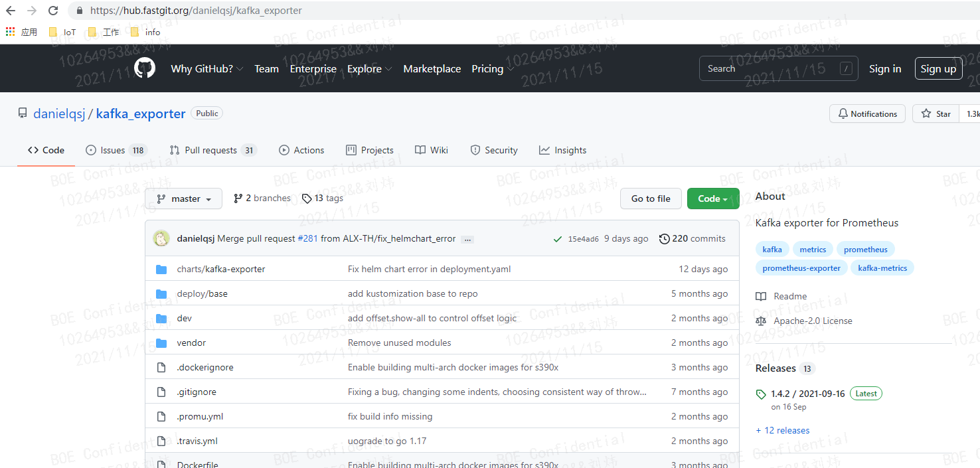Open the danielqsj owner link
The height and width of the screenshot is (468, 980).
click(x=59, y=114)
